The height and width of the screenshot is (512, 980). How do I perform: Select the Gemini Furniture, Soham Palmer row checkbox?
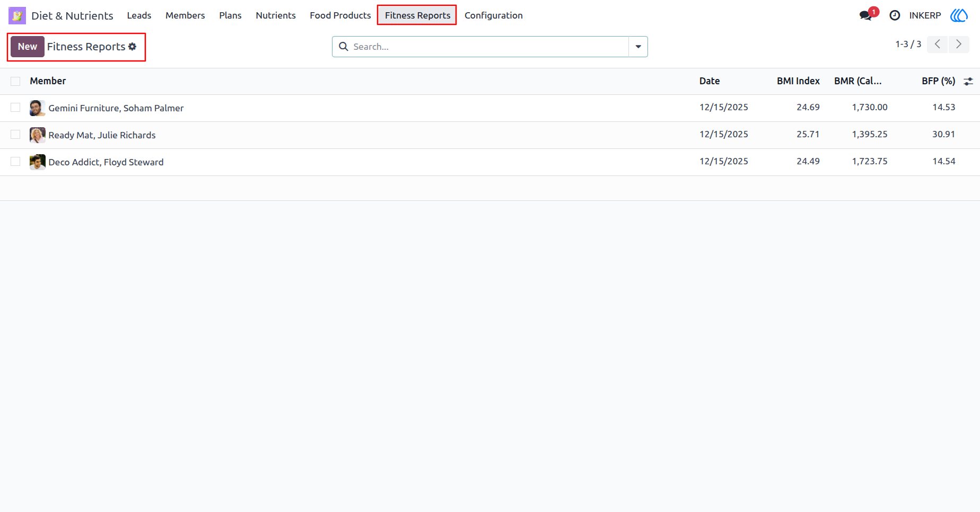pyautogui.click(x=15, y=108)
